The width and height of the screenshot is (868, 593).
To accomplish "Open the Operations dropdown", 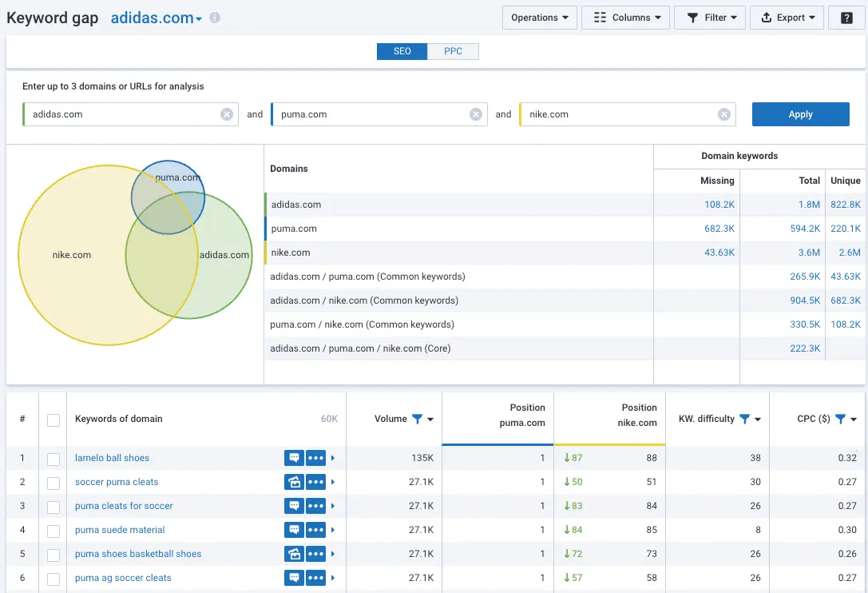I will (x=539, y=17).
